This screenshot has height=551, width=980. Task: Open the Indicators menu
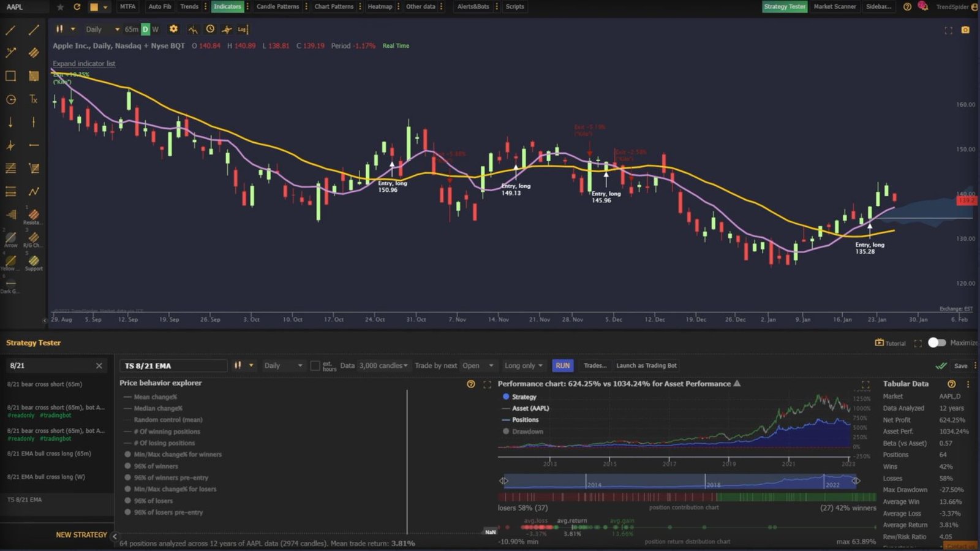point(227,7)
